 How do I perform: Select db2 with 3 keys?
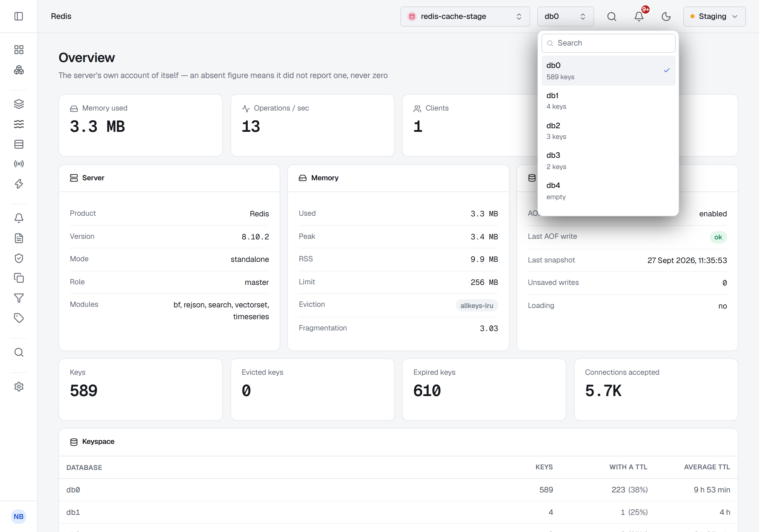coord(608,131)
